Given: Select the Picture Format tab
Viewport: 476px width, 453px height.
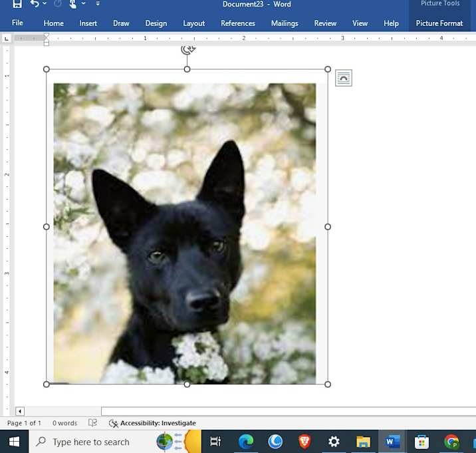Looking at the screenshot, I should click(439, 23).
